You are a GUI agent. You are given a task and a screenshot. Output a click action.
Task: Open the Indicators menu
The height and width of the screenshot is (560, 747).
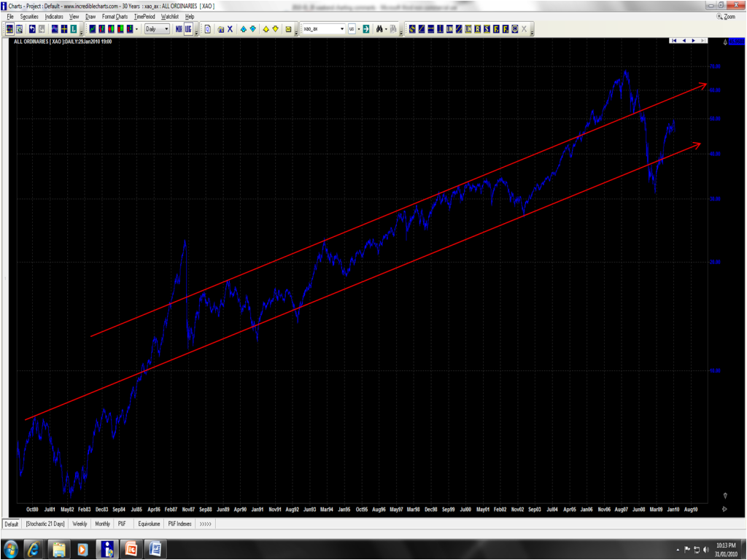(54, 17)
